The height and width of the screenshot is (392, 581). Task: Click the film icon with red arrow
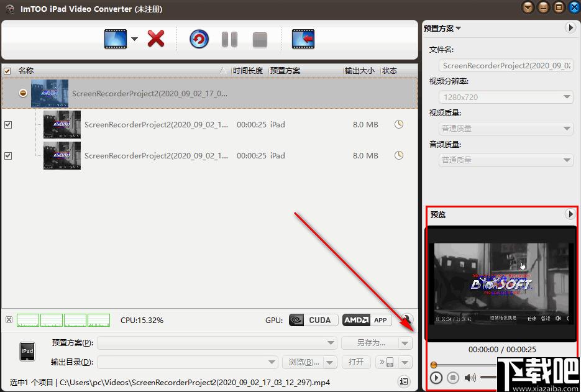[x=303, y=39]
